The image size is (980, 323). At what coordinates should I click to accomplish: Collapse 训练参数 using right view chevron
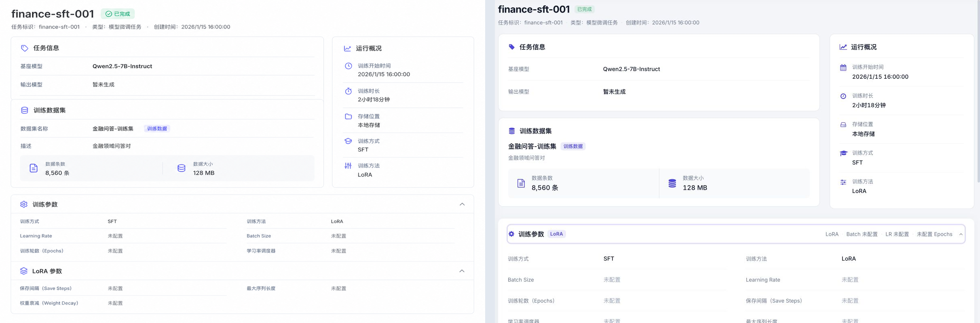pos(961,234)
